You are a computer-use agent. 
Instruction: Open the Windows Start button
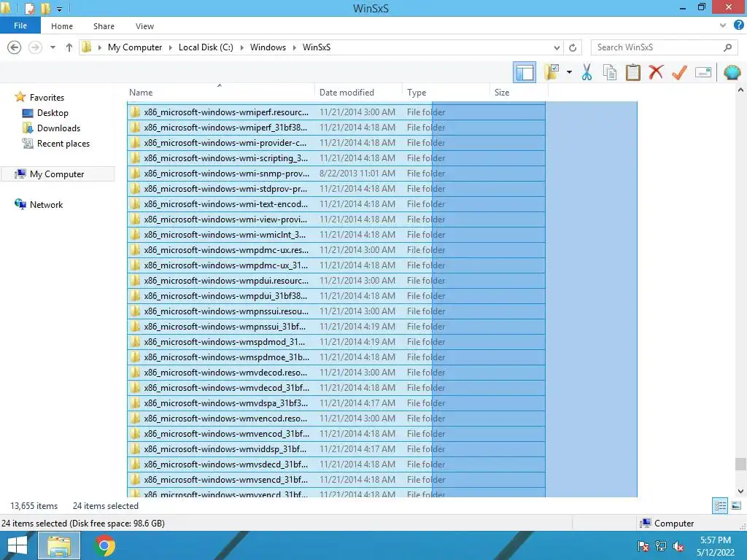(x=18, y=545)
